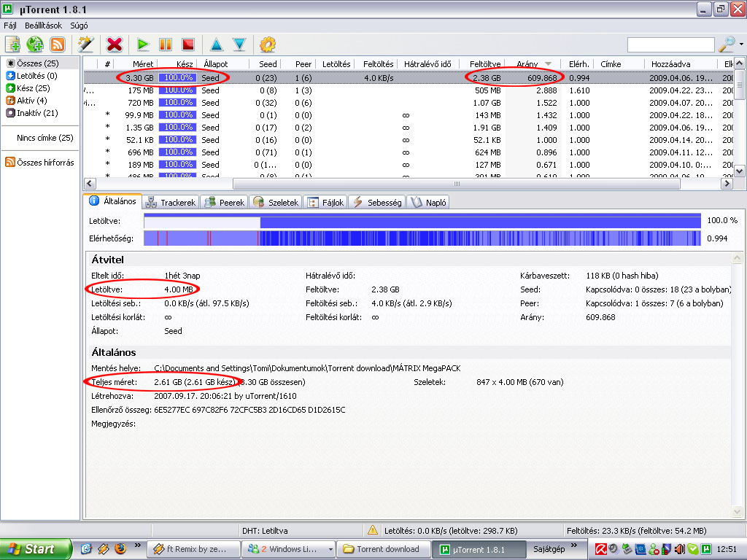Stop torrent with red stop icon
Screen dimensions: 747x560
pos(188,44)
